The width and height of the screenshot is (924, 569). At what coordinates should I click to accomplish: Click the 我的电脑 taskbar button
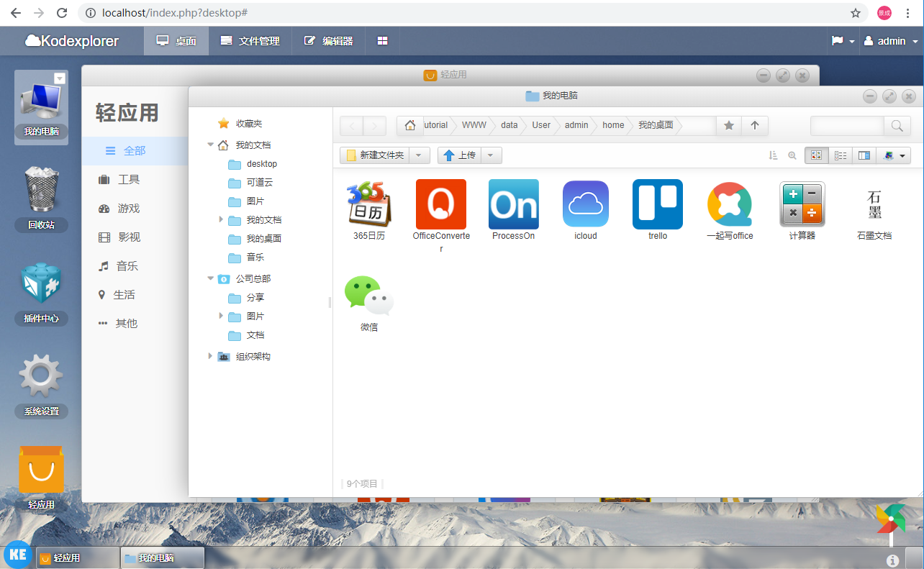[x=163, y=557]
